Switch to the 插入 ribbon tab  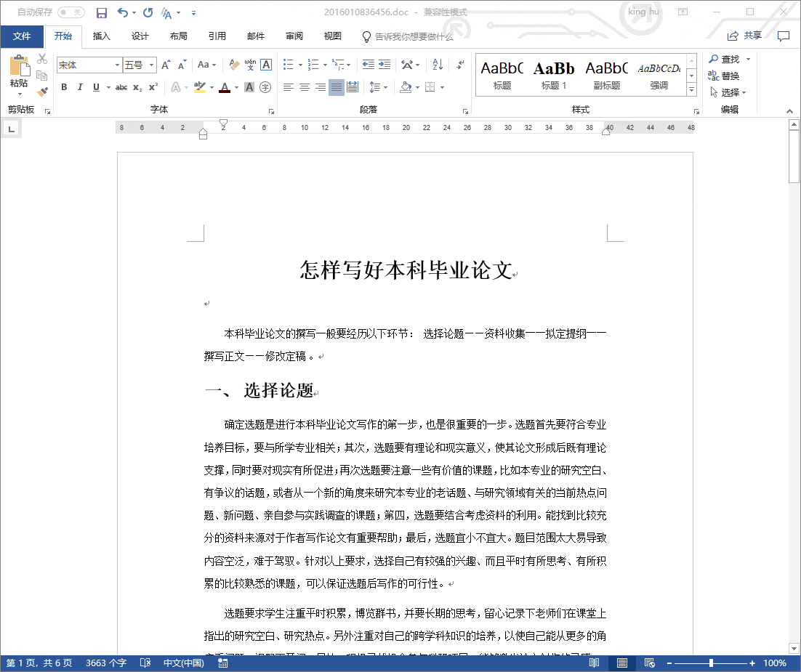(102, 36)
